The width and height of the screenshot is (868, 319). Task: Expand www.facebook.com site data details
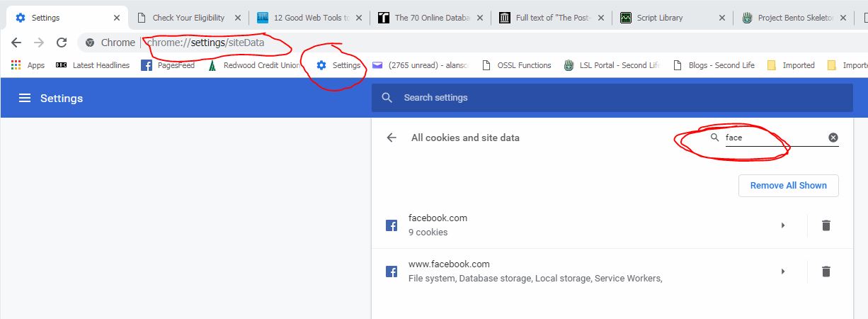point(782,272)
